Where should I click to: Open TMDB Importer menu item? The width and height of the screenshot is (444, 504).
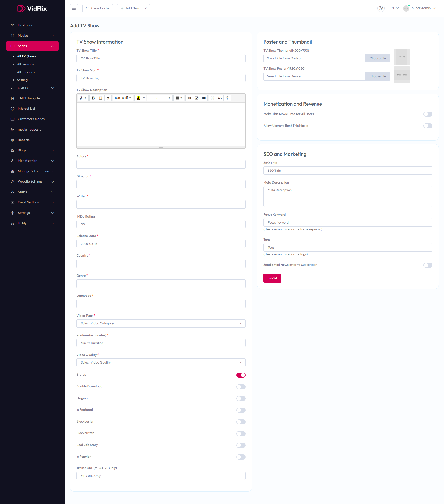click(29, 98)
